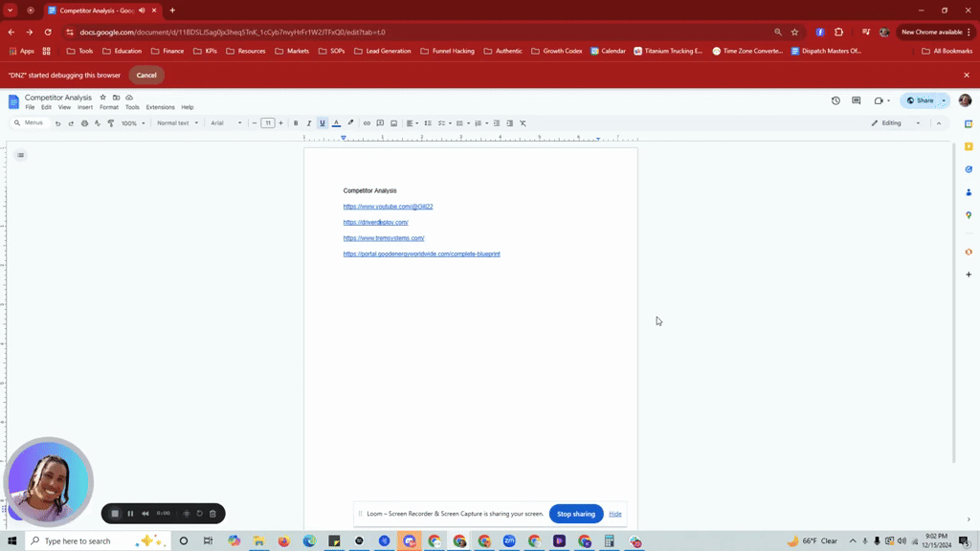Click the Clear formatting icon
The width and height of the screenshot is (980, 551).
(x=523, y=123)
